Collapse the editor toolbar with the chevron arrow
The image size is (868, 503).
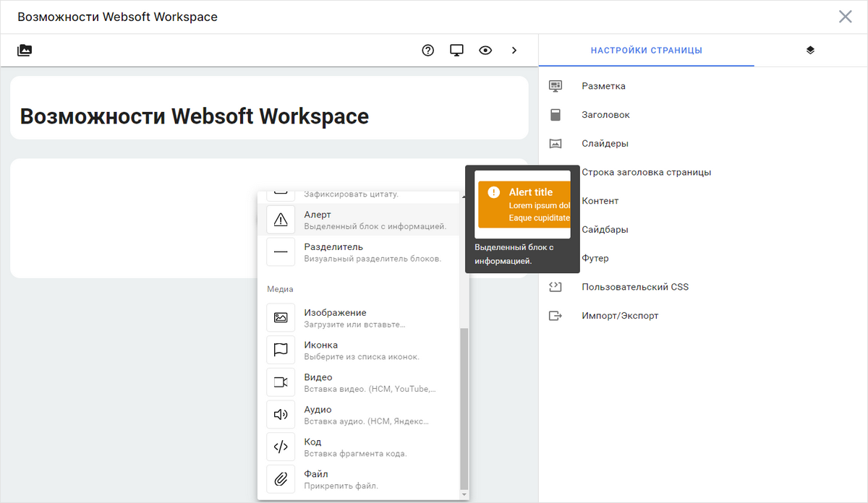click(514, 50)
